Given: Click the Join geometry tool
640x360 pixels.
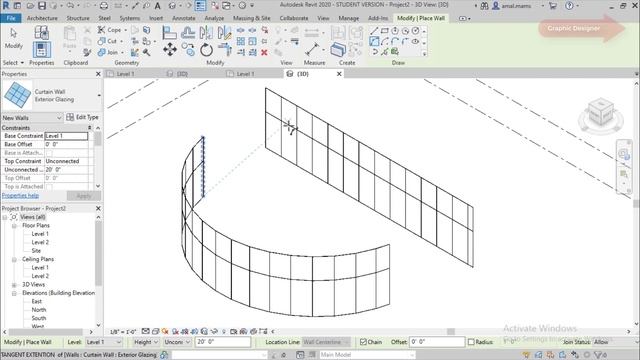Looking at the screenshot, I should [109, 52].
